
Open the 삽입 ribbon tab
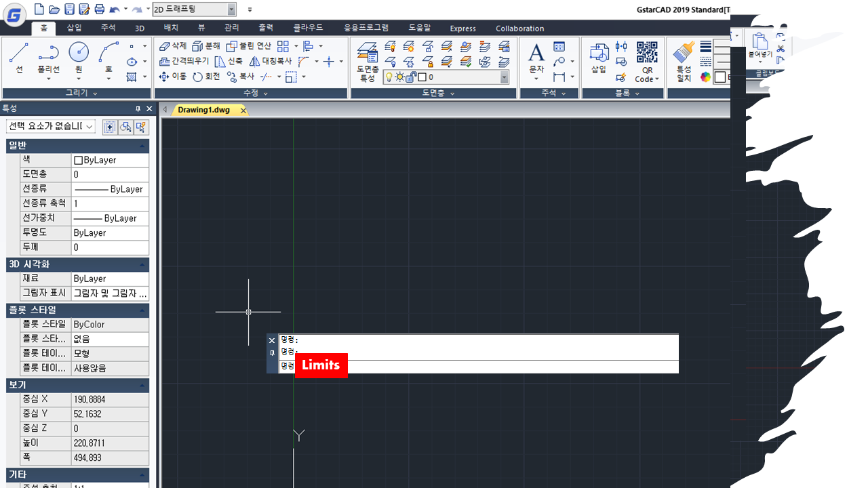pyautogui.click(x=75, y=28)
